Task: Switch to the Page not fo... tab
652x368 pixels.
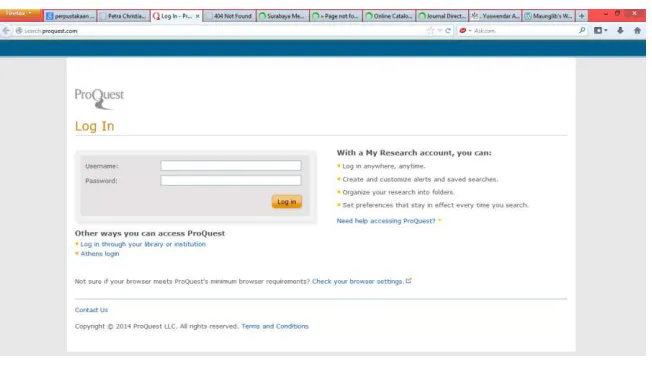Action: coord(336,16)
